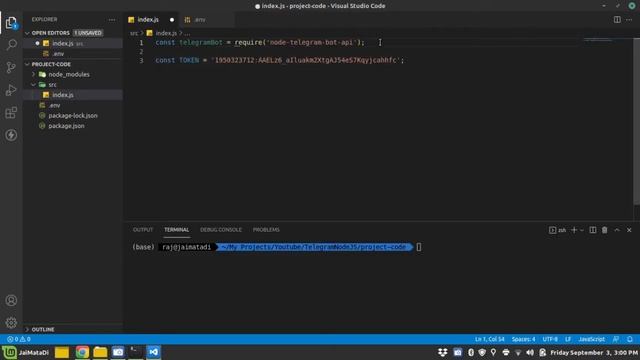This screenshot has width=640, height=360.
Task: Open the Search view
Action: point(11,44)
